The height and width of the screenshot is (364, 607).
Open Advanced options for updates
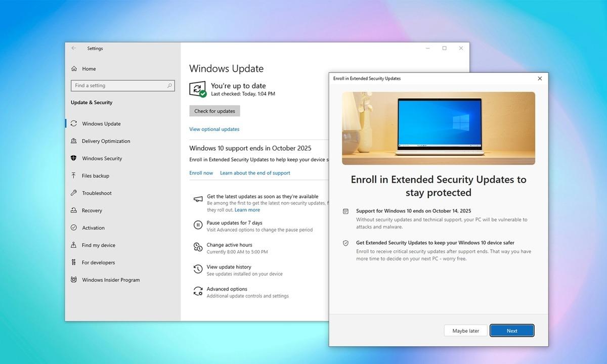(x=227, y=289)
